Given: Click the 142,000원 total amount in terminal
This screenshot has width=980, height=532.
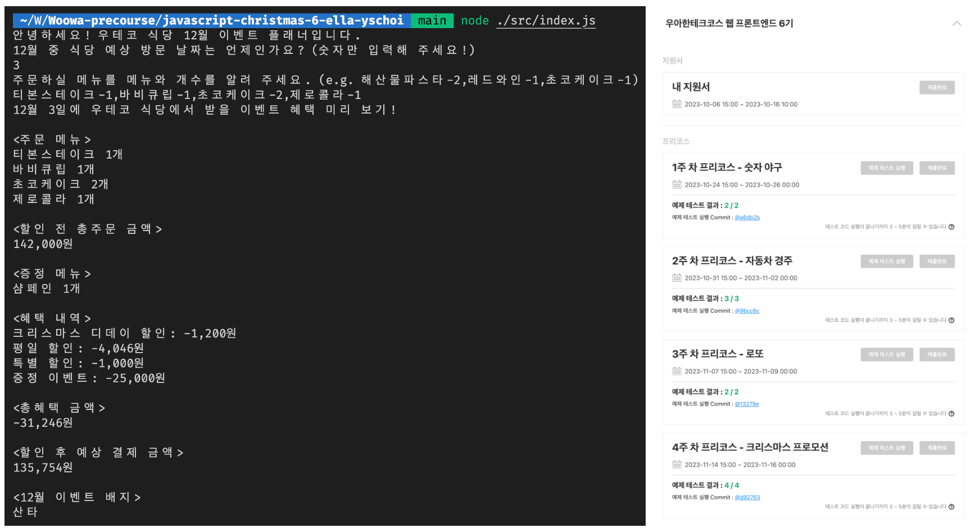Looking at the screenshot, I should 43,244.
